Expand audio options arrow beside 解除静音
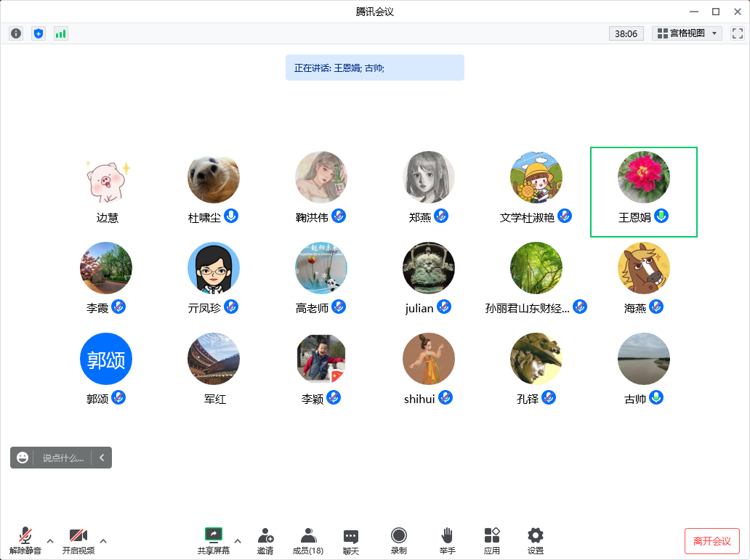Screen dimensions: 750x560 point(50,540)
